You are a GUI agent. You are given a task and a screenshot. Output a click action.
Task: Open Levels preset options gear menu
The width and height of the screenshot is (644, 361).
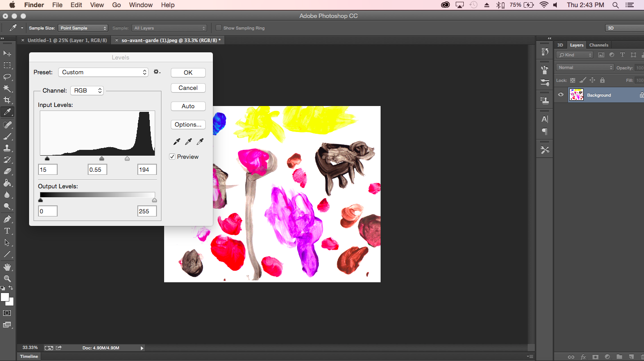coord(157,72)
